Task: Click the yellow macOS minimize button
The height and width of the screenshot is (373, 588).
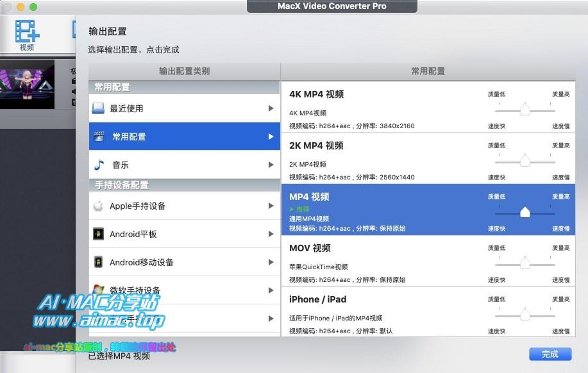Action: 21,7
